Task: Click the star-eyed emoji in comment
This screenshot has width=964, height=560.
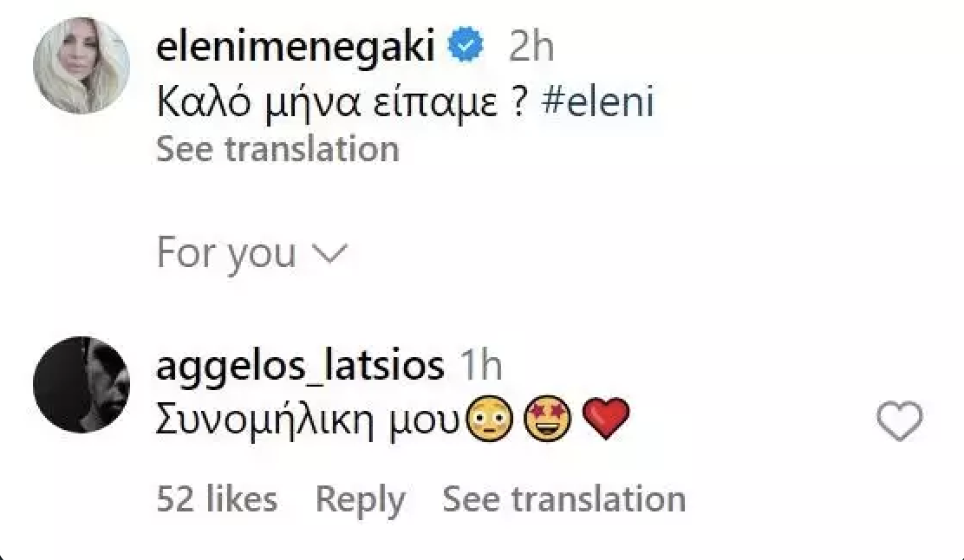Action: pyautogui.click(x=546, y=422)
